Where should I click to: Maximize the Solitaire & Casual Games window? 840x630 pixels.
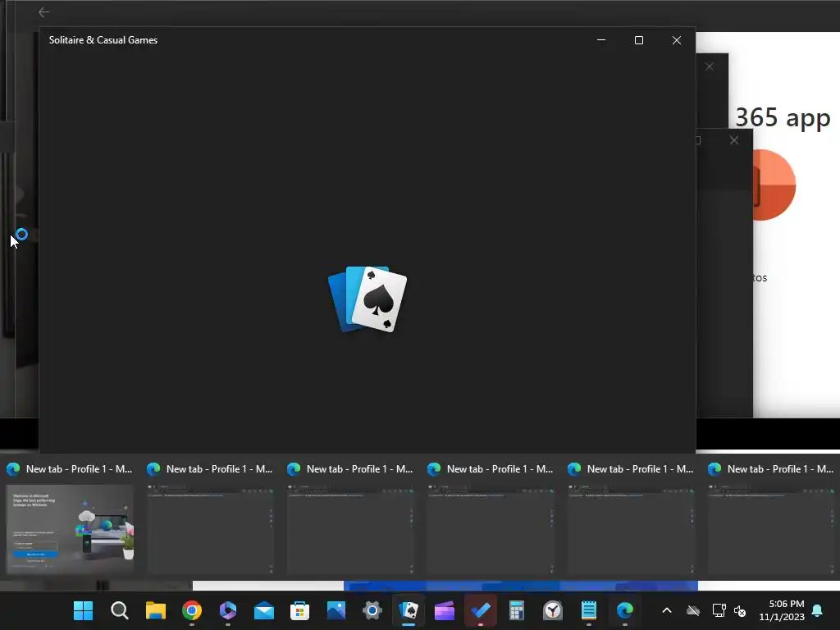(x=638, y=40)
